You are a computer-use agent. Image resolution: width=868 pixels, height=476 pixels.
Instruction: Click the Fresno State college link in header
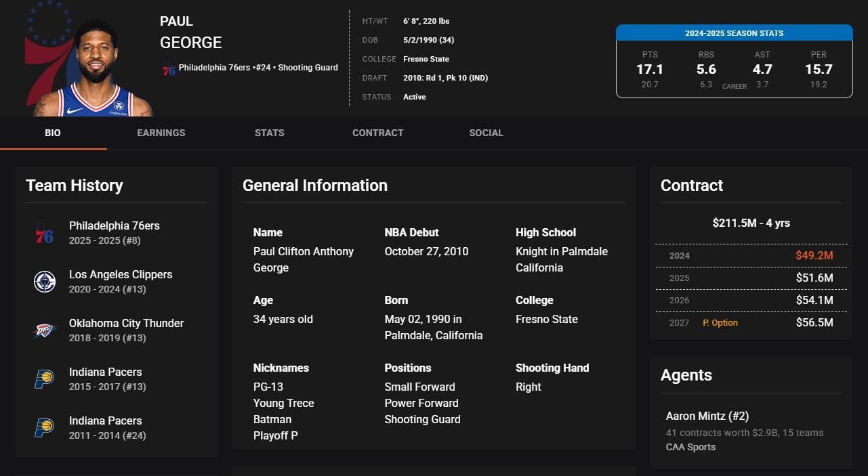(426, 59)
